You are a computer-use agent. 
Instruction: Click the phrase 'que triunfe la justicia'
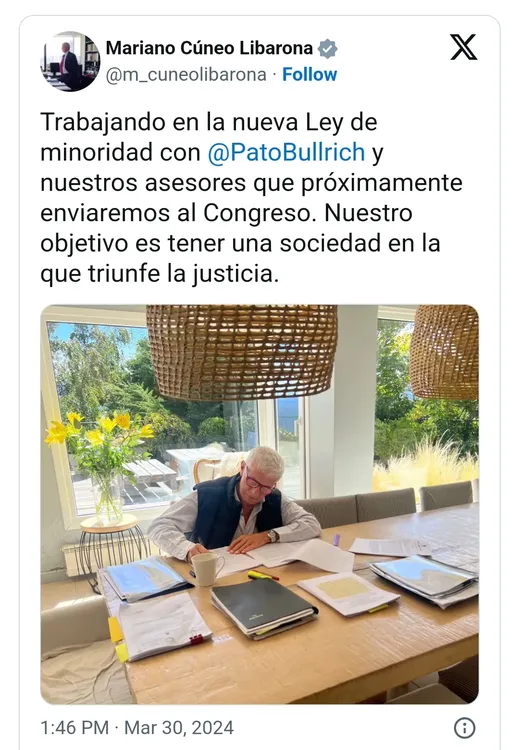(159, 274)
